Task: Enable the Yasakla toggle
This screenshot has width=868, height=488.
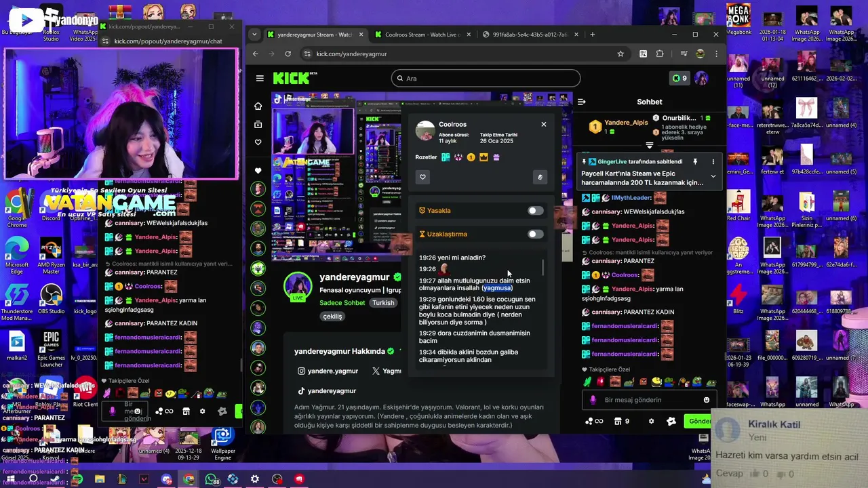Action: [x=536, y=211]
